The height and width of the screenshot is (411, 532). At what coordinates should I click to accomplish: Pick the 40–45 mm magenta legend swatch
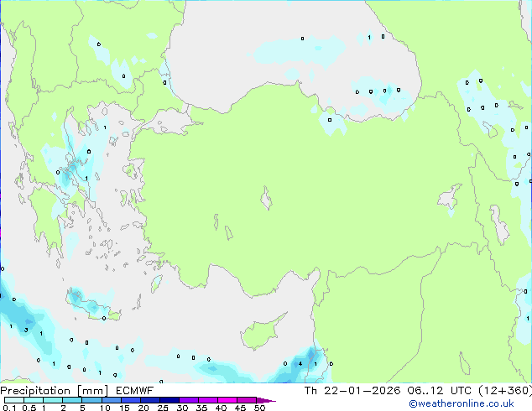[x=227, y=400]
